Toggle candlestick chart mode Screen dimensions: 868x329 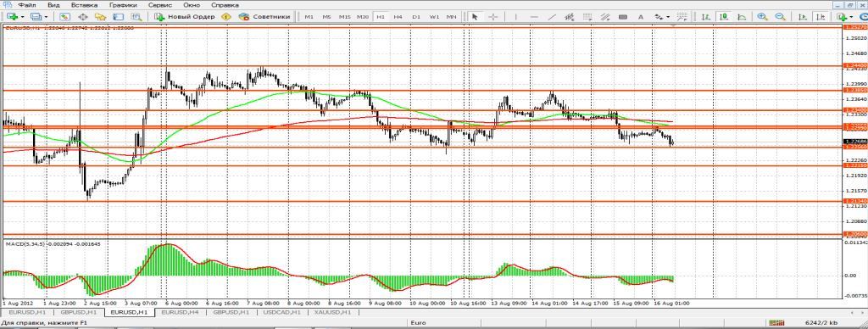point(724,17)
